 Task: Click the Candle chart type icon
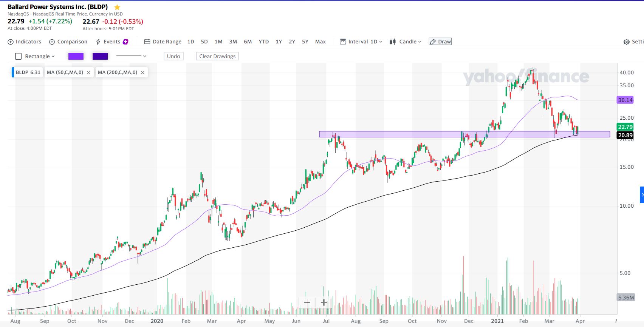393,42
